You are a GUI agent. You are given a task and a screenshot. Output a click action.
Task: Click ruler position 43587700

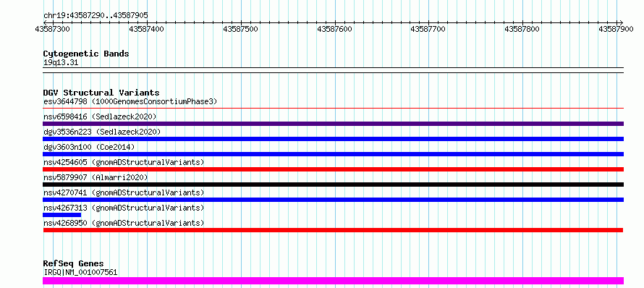click(x=428, y=29)
